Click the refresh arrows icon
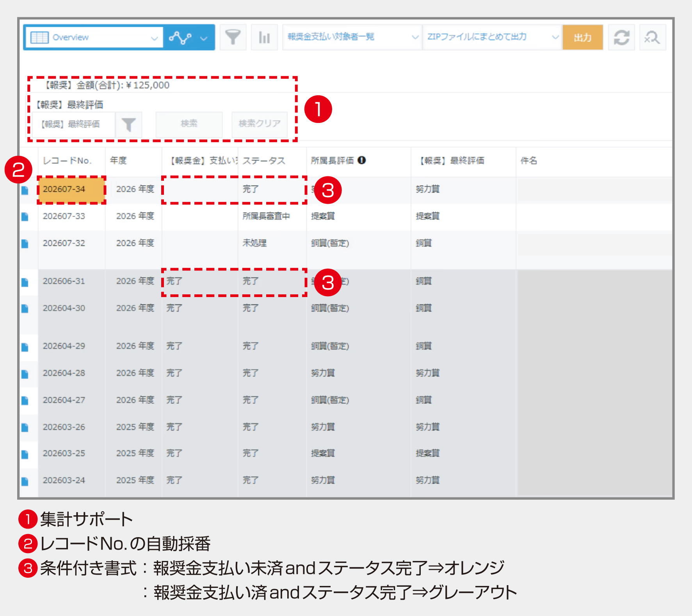 coord(621,37)
